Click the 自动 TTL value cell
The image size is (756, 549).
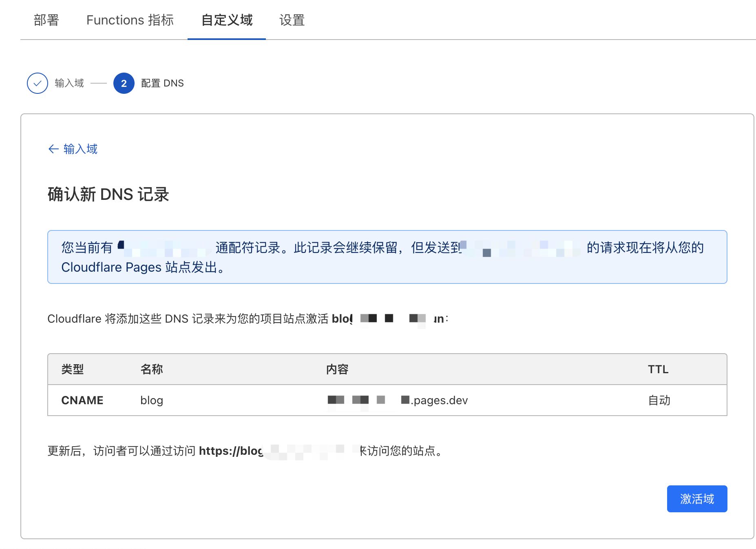click(x=659, y=400)
